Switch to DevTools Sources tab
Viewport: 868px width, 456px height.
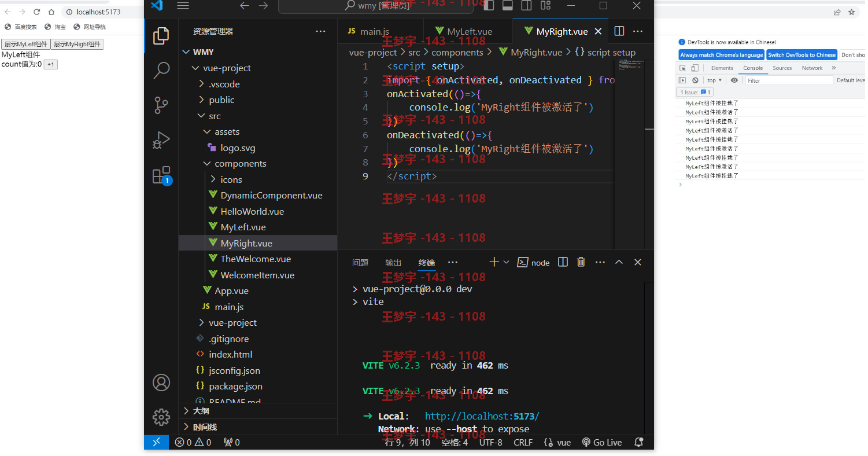782,68
